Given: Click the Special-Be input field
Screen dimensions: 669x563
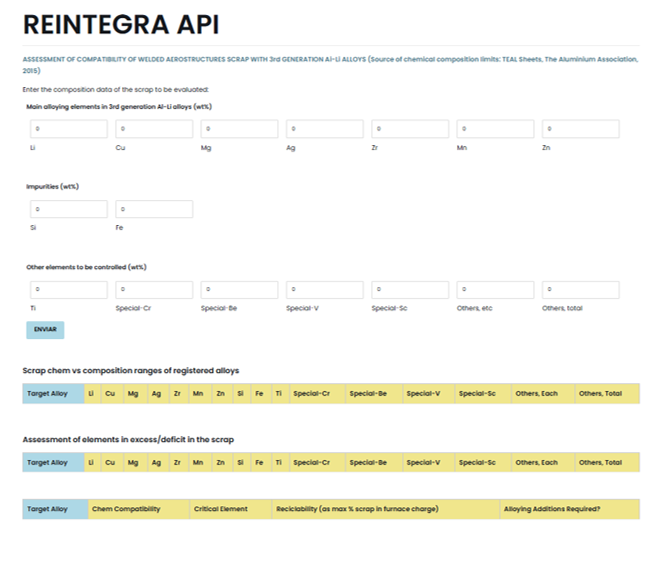Looking at the screenshot, I should point(239,290).
